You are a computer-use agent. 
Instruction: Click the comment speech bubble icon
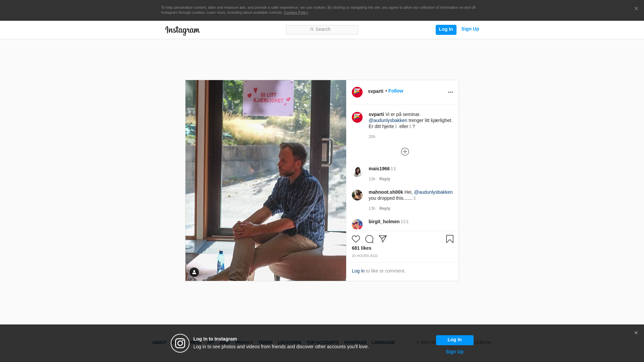[x=369, y=239]
